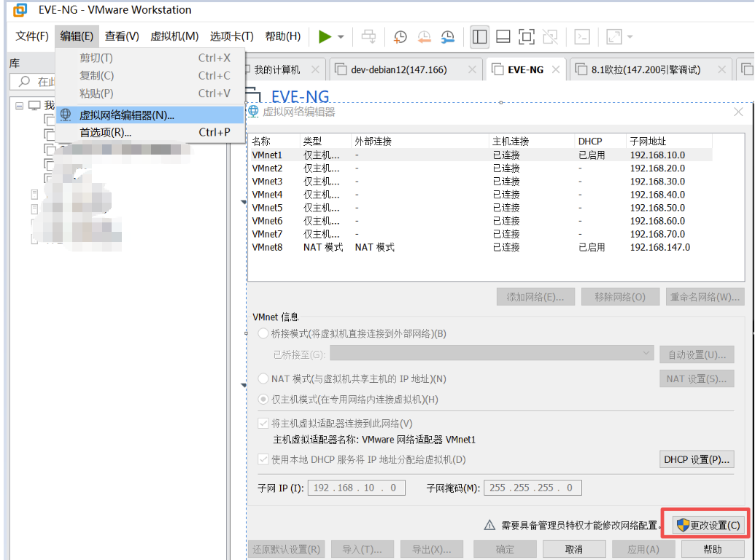
Task: Click the DHCP column header
Action: [x=600, y=141]
